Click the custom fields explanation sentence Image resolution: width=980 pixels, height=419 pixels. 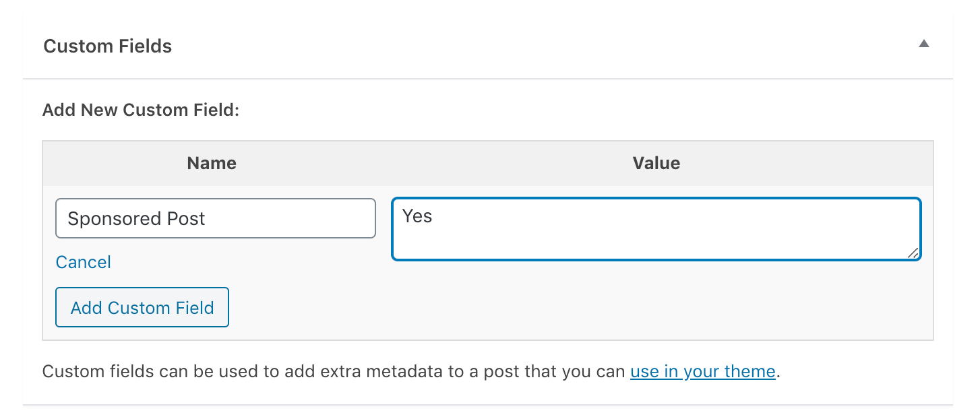click(x=337, y=371)
